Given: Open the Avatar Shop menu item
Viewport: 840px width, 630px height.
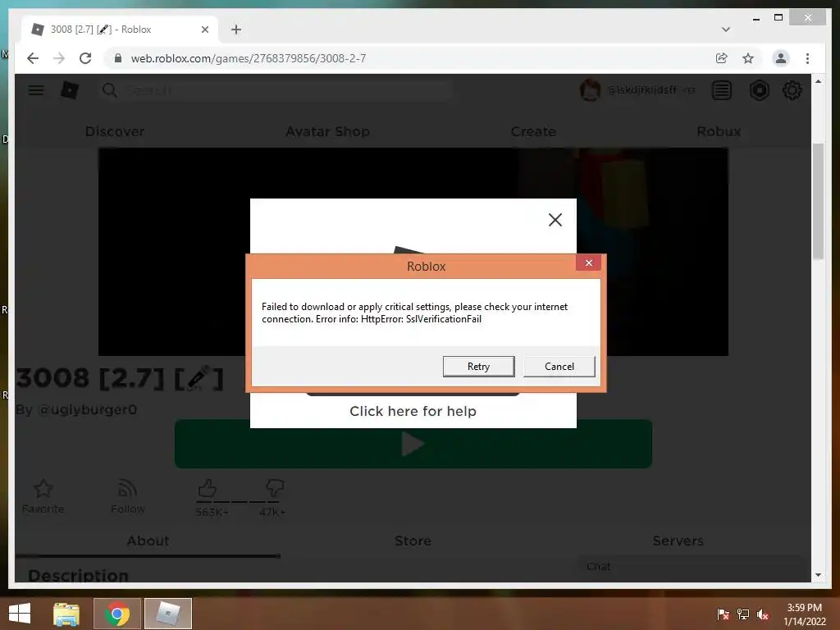Looking at the screenshot, I should pyautogui.click(x=327, y=131).
